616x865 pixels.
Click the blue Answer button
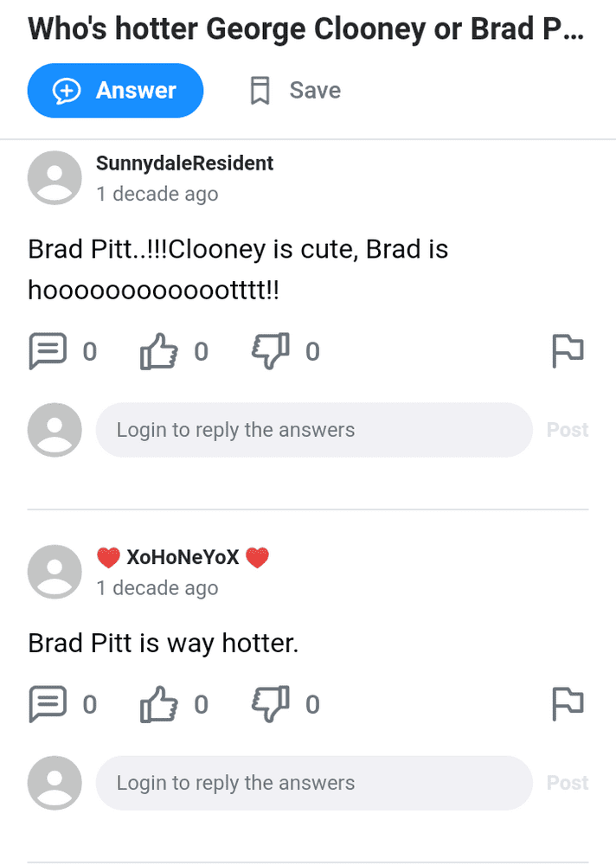115,91
